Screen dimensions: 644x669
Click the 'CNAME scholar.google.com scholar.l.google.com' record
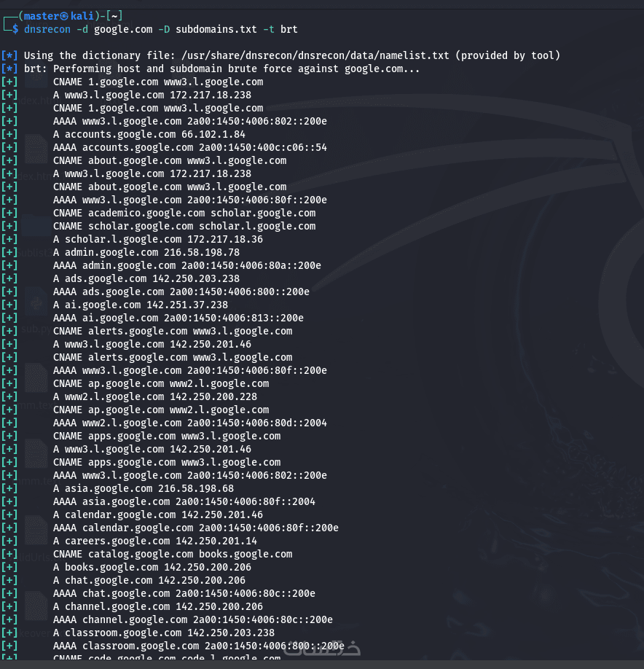coord(184,226)
